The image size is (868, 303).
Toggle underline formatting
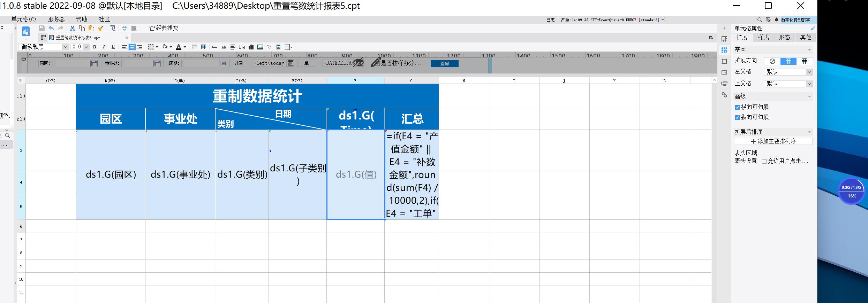coord(113,47)
